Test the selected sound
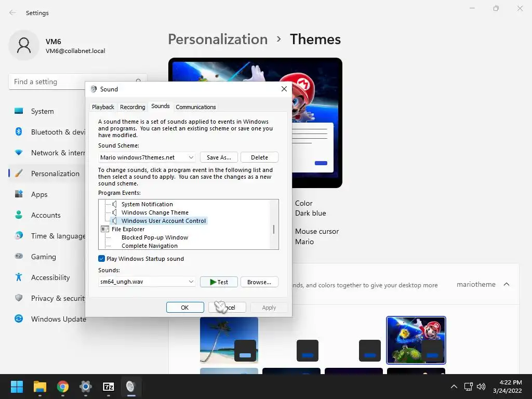 (x=219, y=282)
